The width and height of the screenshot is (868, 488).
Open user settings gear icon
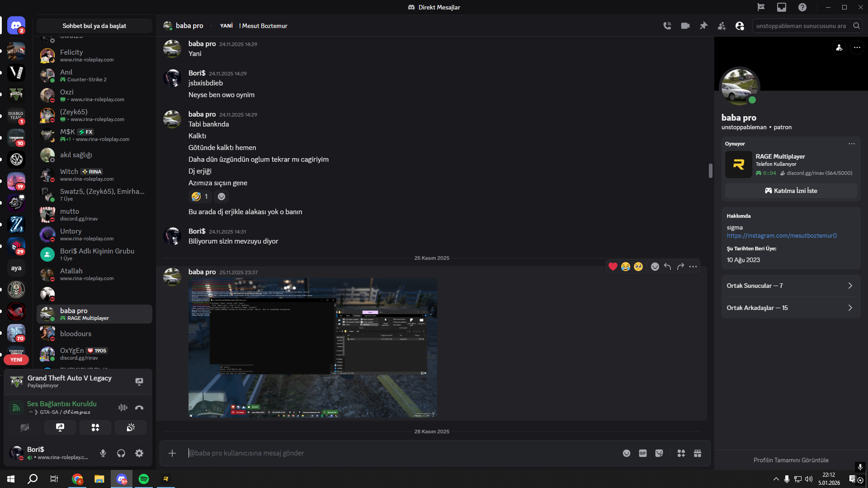pos(139,453)
